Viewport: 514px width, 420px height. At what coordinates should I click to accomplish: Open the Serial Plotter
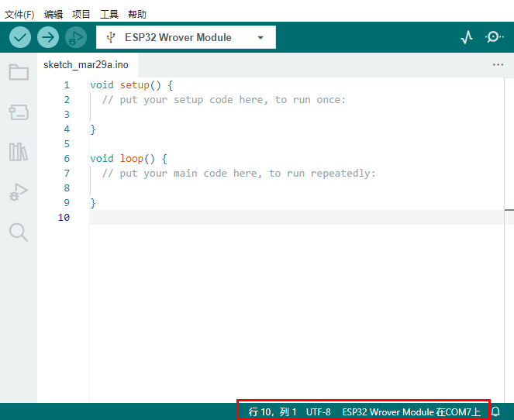coord(467,37)
